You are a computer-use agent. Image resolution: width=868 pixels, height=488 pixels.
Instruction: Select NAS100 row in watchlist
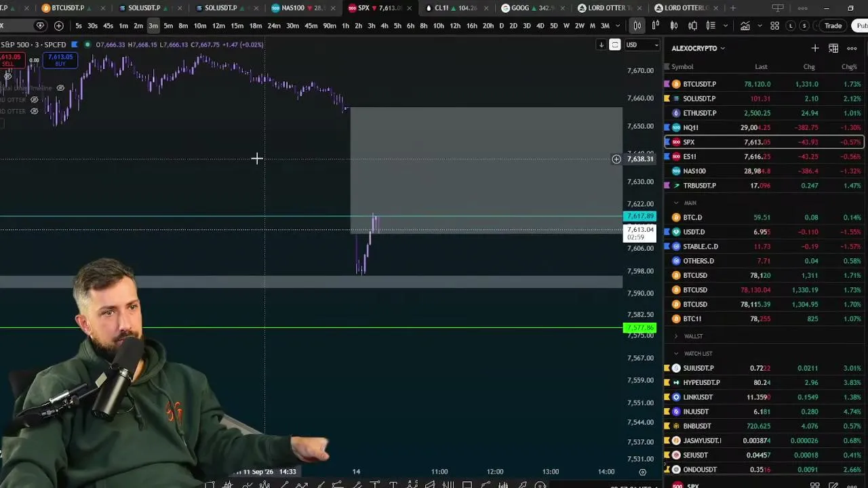[764, 171]
